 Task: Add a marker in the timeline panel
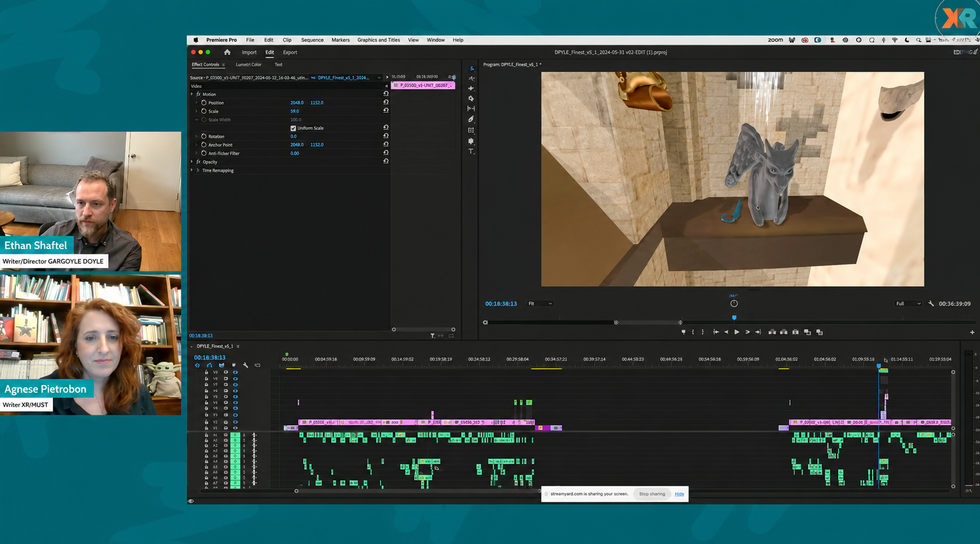point(233,365)
